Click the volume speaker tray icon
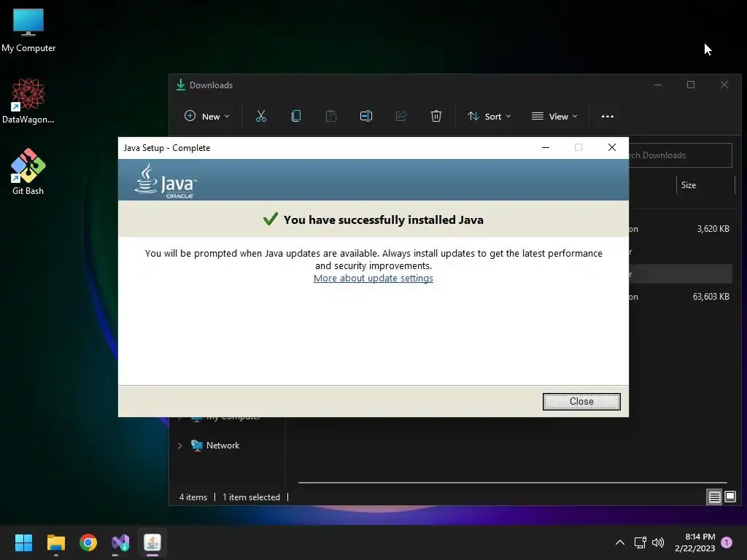Viewport: 747px width, 560px height. point(658,542)
